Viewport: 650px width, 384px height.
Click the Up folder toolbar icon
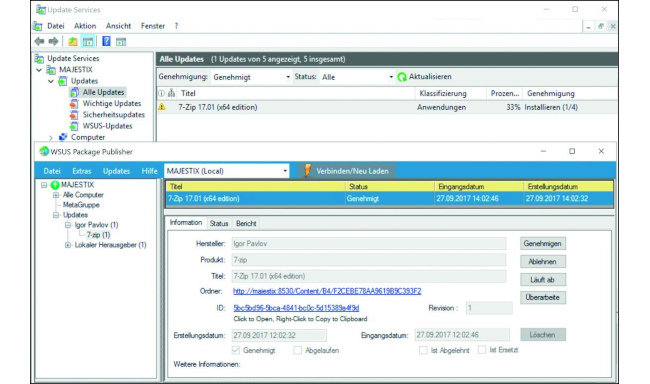pos(73,41)
